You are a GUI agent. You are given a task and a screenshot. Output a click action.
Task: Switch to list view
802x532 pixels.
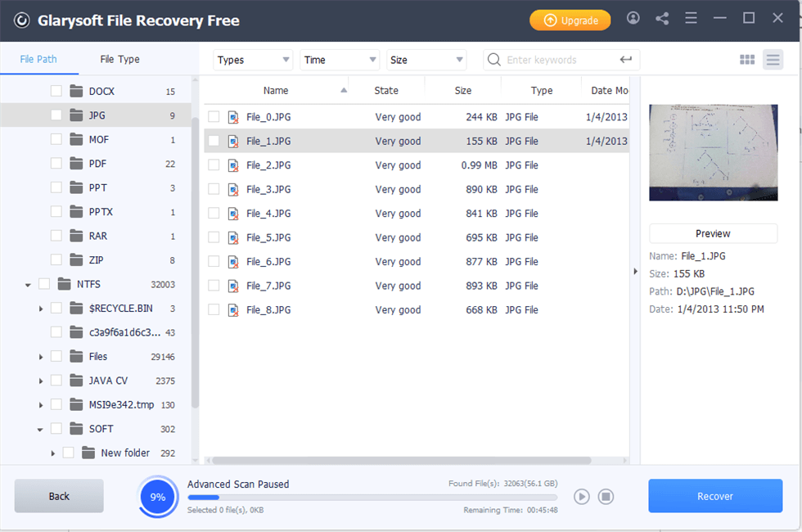pos(773,60)
